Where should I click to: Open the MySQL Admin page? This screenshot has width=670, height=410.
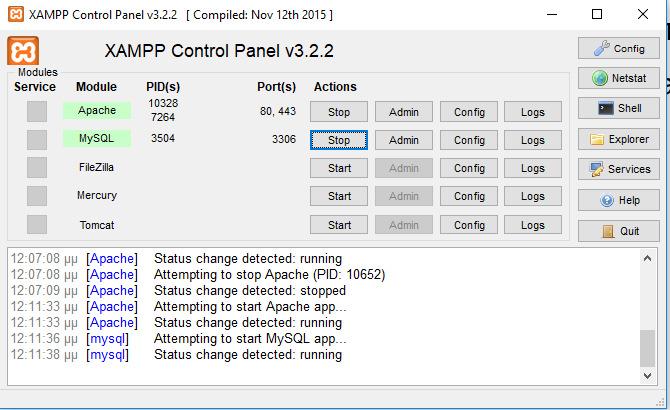[404, 140]
